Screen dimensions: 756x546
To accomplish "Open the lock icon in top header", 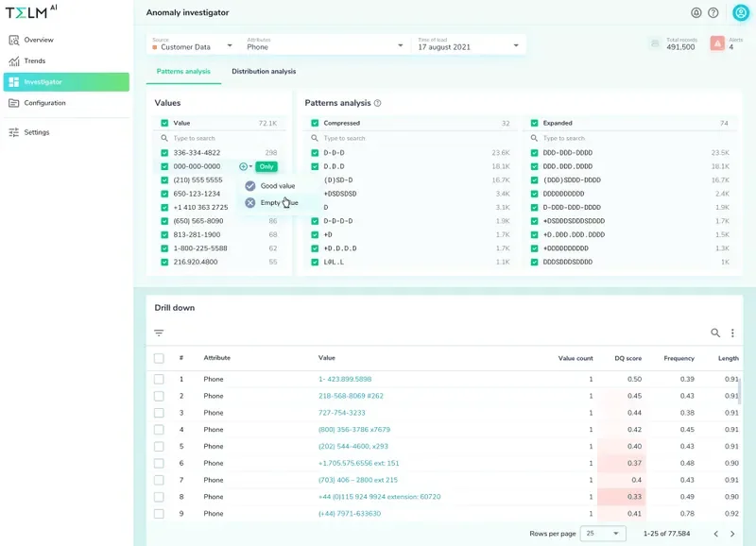I will 696,13.
